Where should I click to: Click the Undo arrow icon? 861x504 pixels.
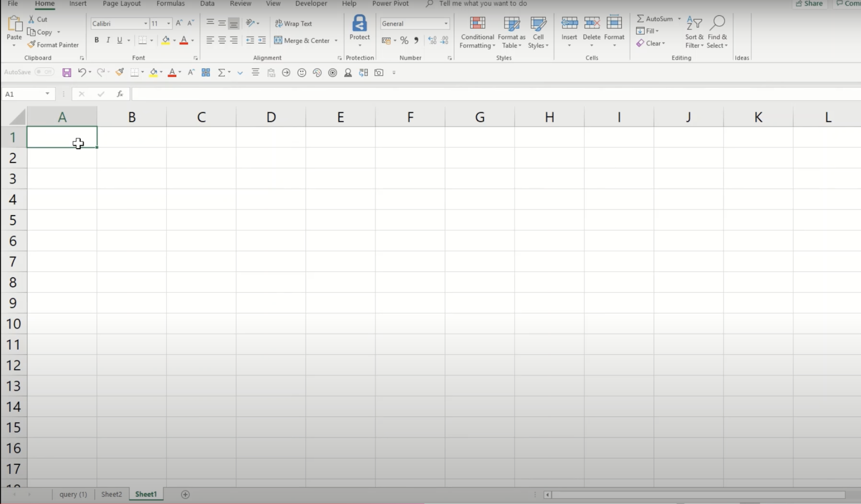click(x=82, y=72)
